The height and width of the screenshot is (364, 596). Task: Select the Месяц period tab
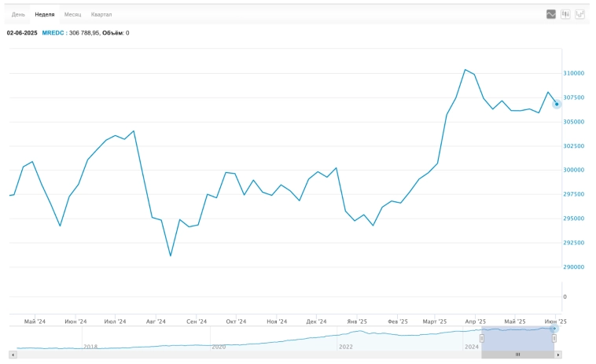tap(72, 14)
